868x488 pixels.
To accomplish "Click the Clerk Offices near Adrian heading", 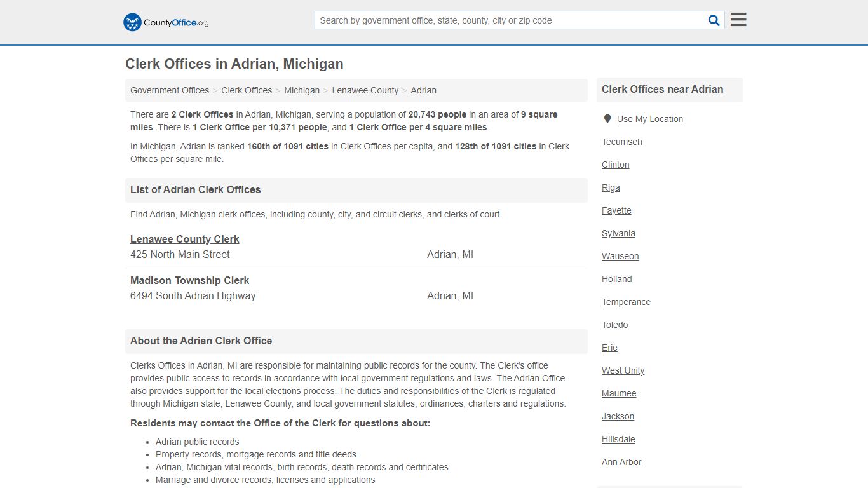I will pyautogui.click(x=662, y=89).
